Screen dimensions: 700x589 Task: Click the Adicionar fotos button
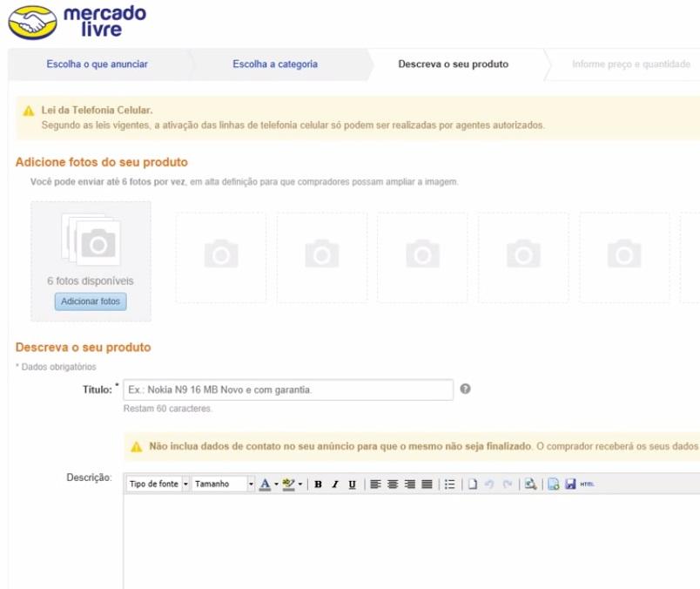click(x=91, y=301)
